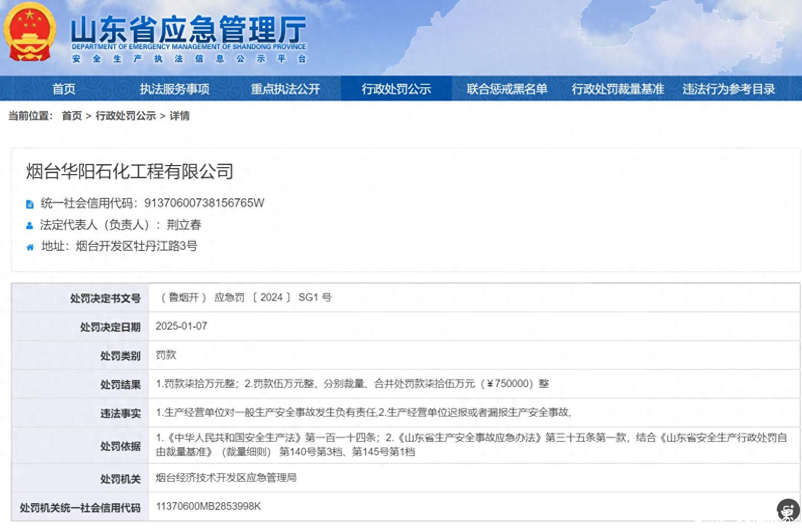
Task: Select the 行政处罚公示 tab
Action: point(396,89)
